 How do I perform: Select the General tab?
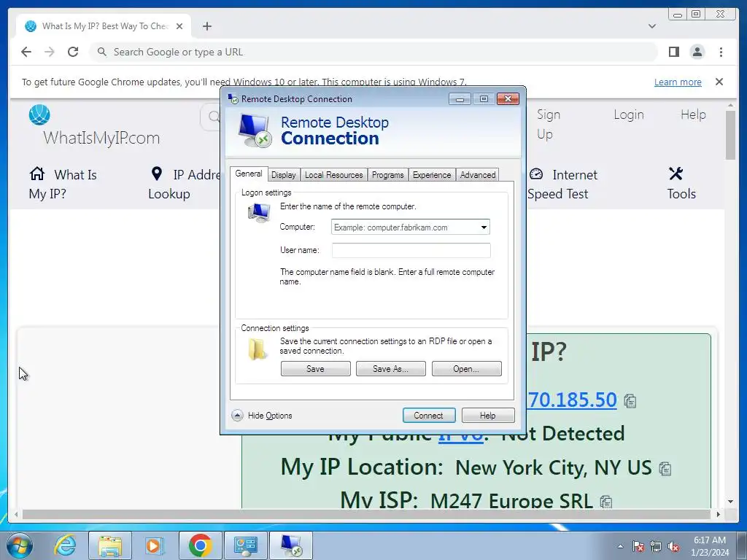249,174
